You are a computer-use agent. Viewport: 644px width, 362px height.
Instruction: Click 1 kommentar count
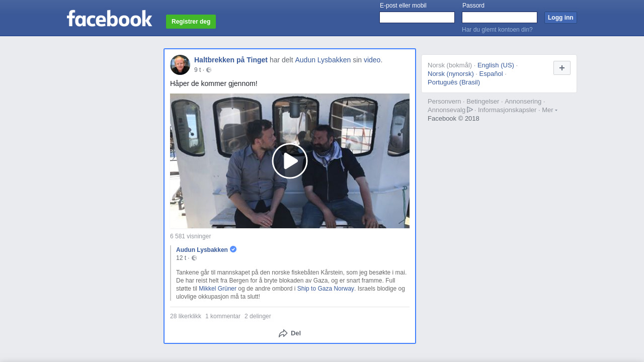click(x=223, y=316)
